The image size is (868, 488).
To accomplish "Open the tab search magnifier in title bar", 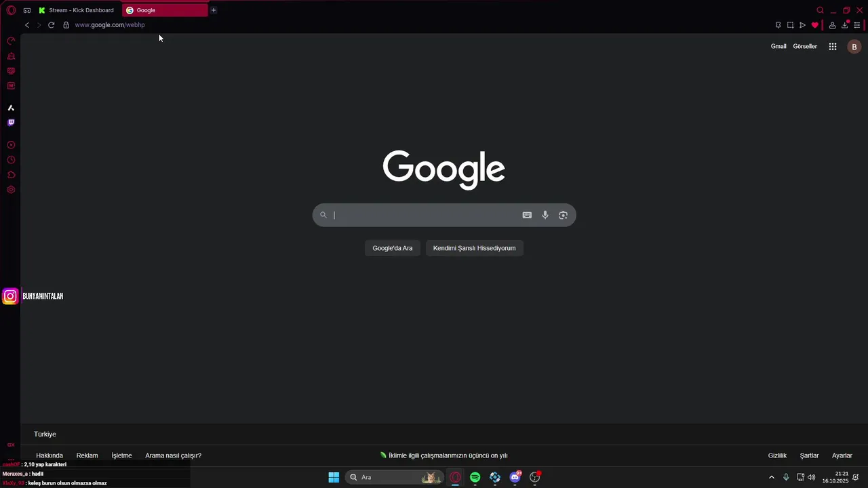I will tap(820, 10).
